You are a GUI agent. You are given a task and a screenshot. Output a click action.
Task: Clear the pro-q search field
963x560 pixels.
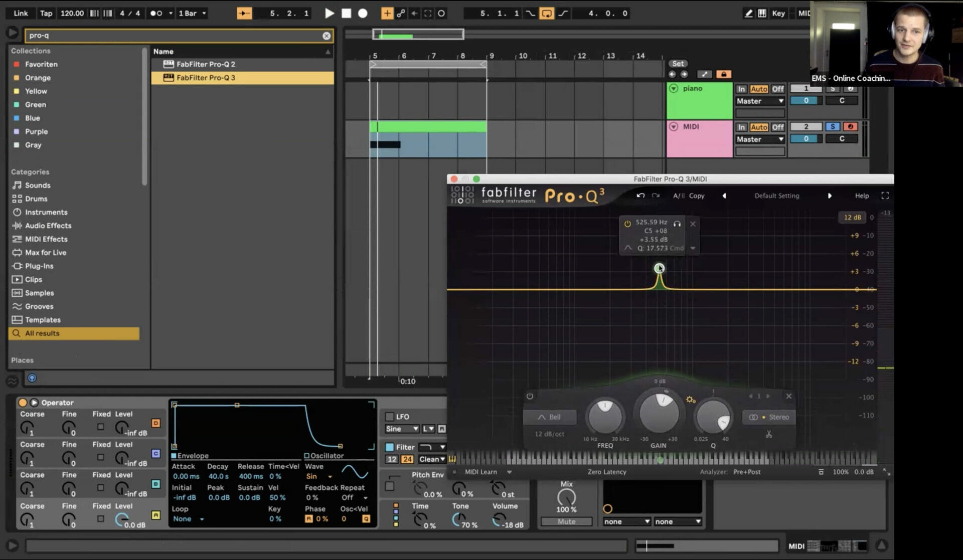[x=327, y=36]
